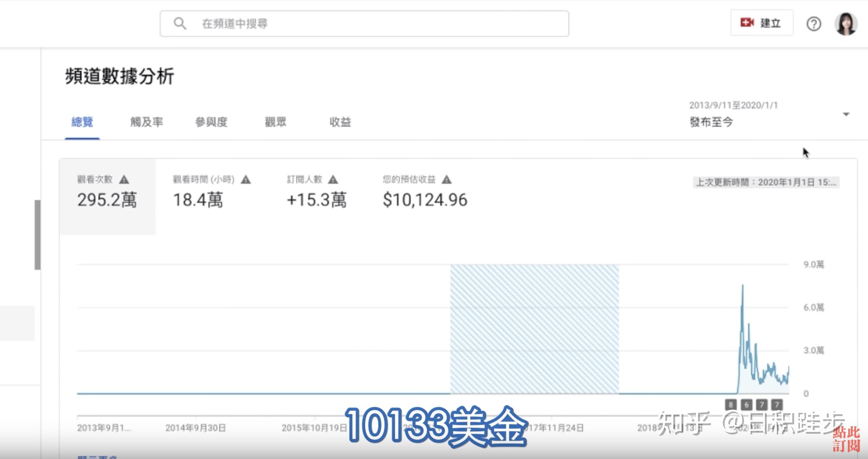Open the 觀眾 tab
The image size is (868, 459).
(x=275, y=122)
